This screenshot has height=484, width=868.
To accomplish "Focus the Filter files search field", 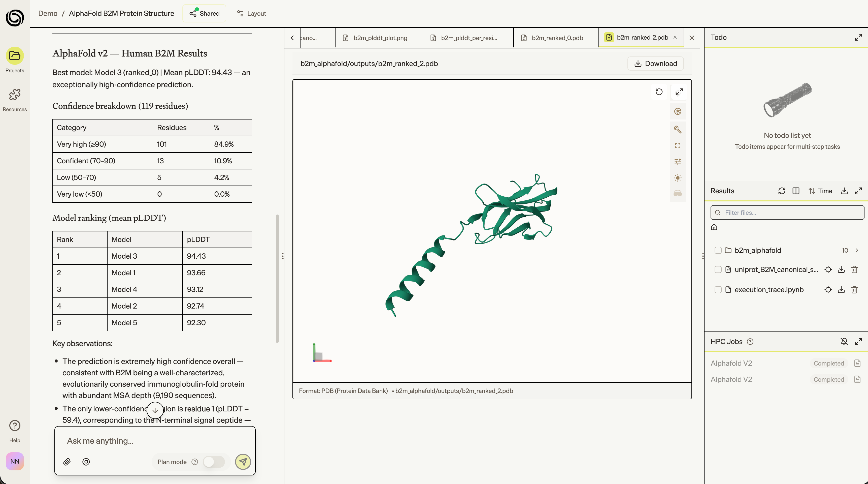I will pyautogui.click(x=787, y=213).
